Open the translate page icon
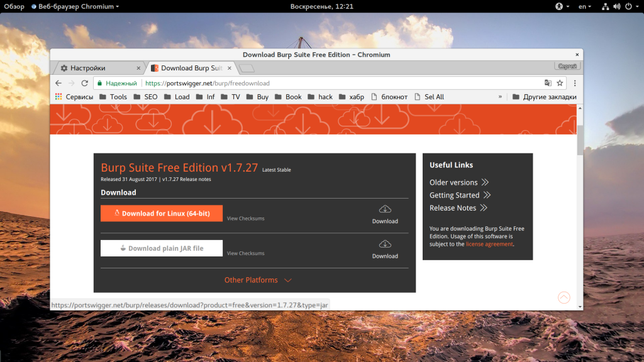The image size is (644, 362). [548, 84]
